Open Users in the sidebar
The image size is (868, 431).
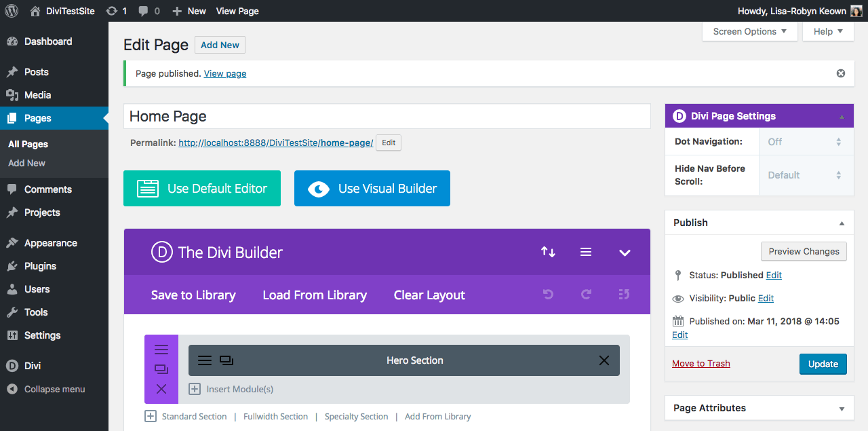click(x=54, y=289)
